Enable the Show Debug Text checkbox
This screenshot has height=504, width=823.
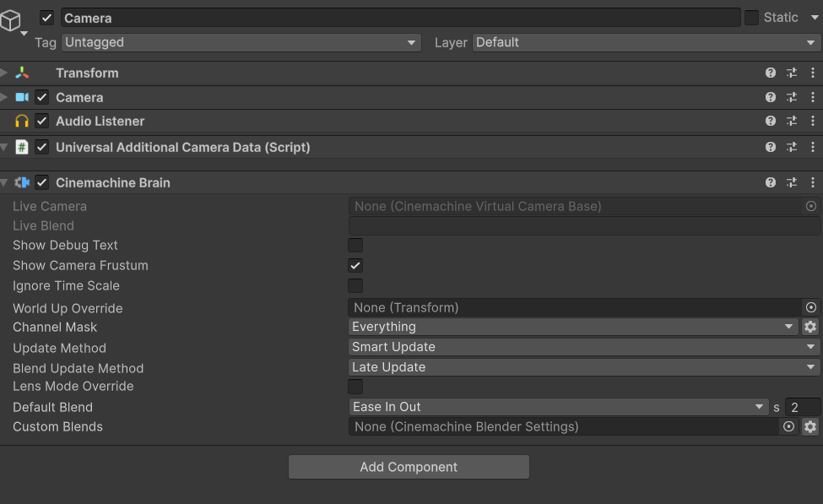point(355,246)
